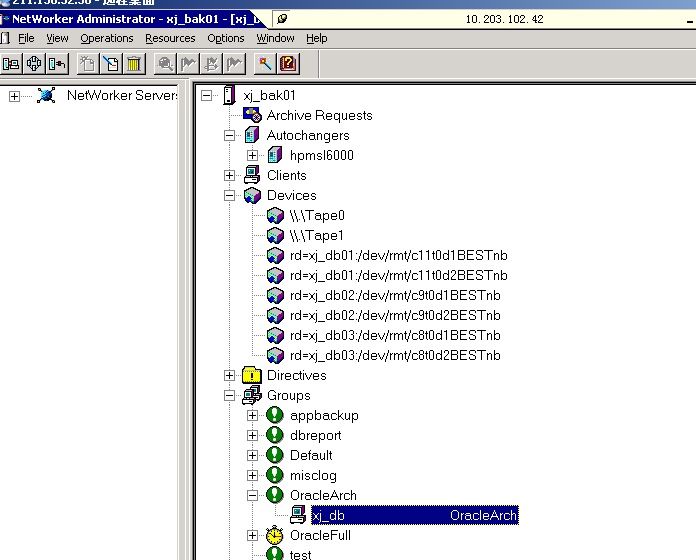Open the Operations menu
The width and height of the screenshot is (696, 560).
point(107,39)
